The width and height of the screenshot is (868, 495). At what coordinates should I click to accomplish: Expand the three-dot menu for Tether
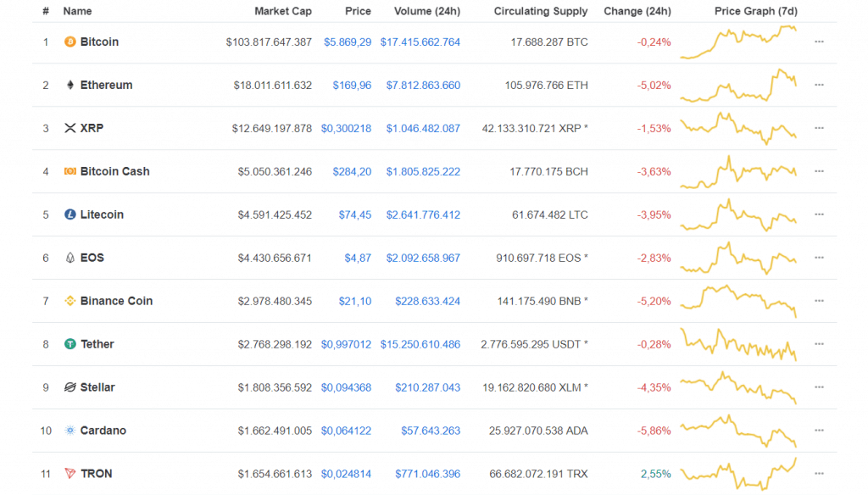point(819,344)
